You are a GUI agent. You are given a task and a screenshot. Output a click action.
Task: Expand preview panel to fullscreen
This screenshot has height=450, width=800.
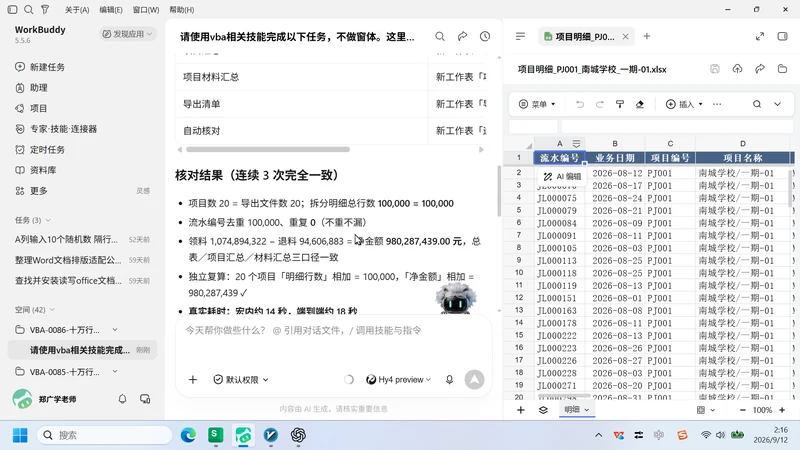click(760, 36)
